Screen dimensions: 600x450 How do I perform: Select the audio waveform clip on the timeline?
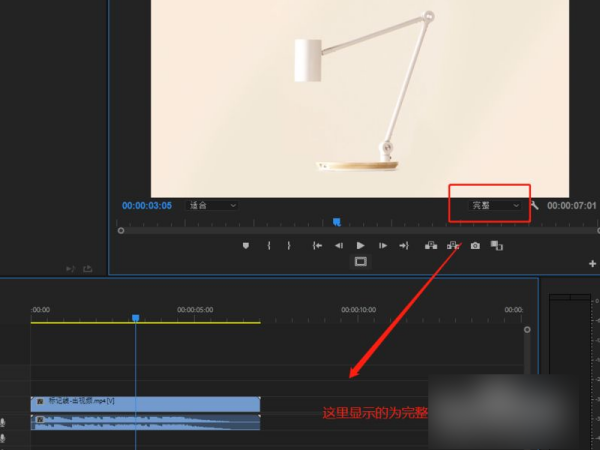(x=147, y=421)
